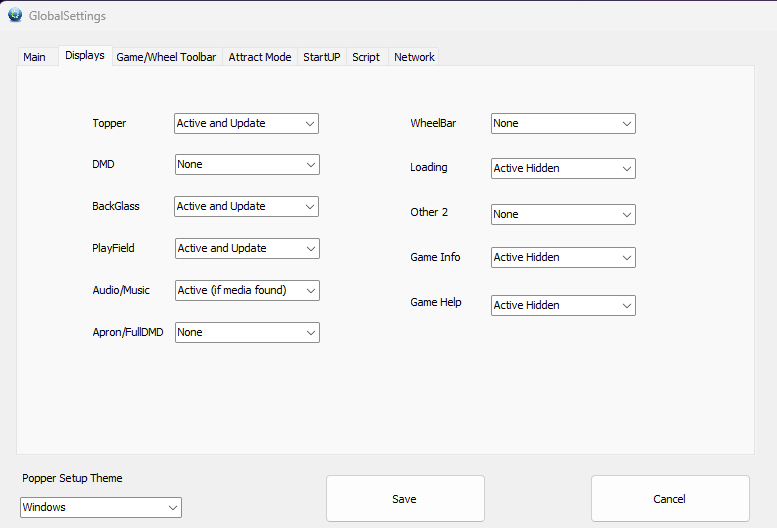
Task: Click the Topper label
Action: (x=109, y=123)
